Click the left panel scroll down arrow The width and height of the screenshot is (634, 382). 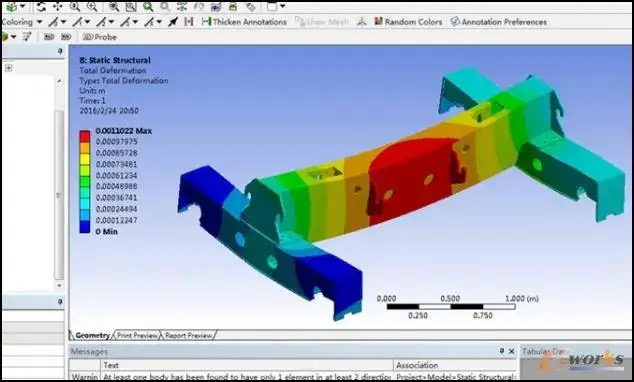click(x=59, y=285)
